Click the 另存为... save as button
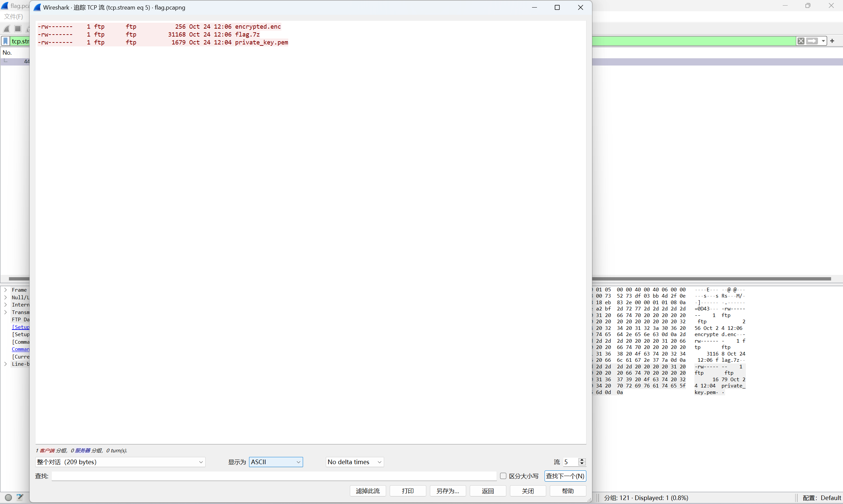The image size is (843, 504). [x=448, y=491]
